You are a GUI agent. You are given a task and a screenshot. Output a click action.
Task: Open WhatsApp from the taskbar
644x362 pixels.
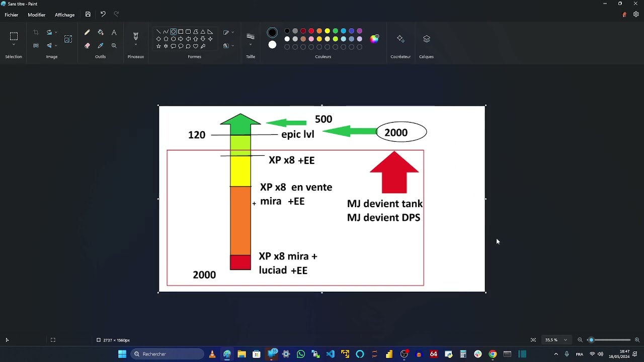[x=301, y=354]
